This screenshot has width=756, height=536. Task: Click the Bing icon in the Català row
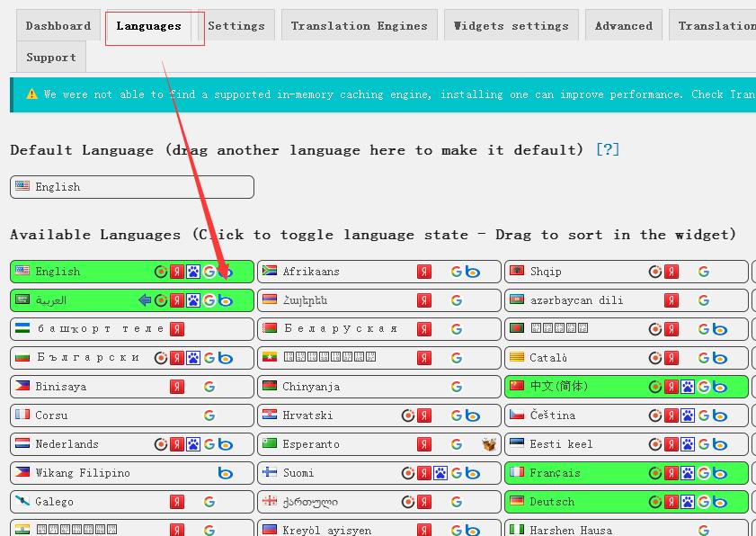(x=720, y=358)
